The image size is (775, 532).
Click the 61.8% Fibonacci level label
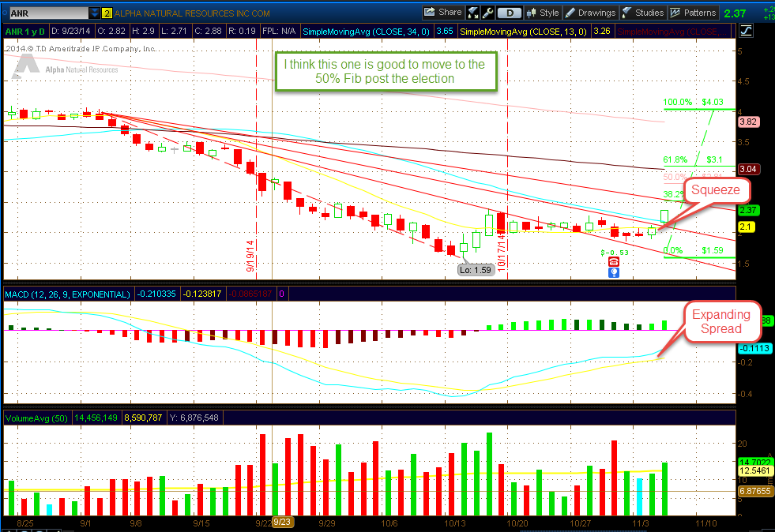click(675, 159)
